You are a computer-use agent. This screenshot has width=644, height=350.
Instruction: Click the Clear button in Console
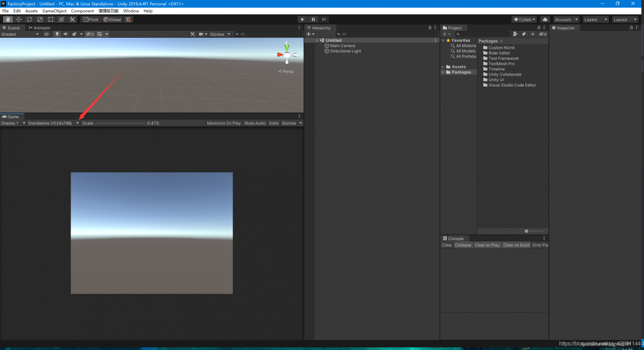click(x=447, y=245)
